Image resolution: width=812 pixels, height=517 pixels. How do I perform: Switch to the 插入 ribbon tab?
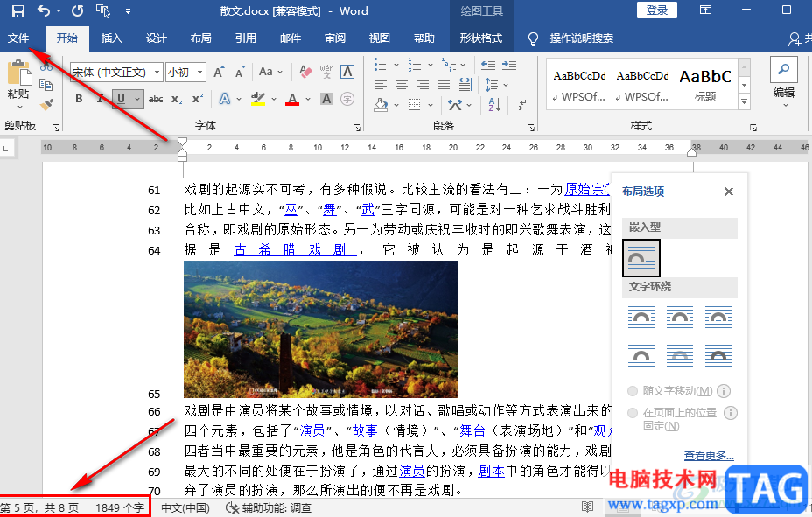pos(111,38)
